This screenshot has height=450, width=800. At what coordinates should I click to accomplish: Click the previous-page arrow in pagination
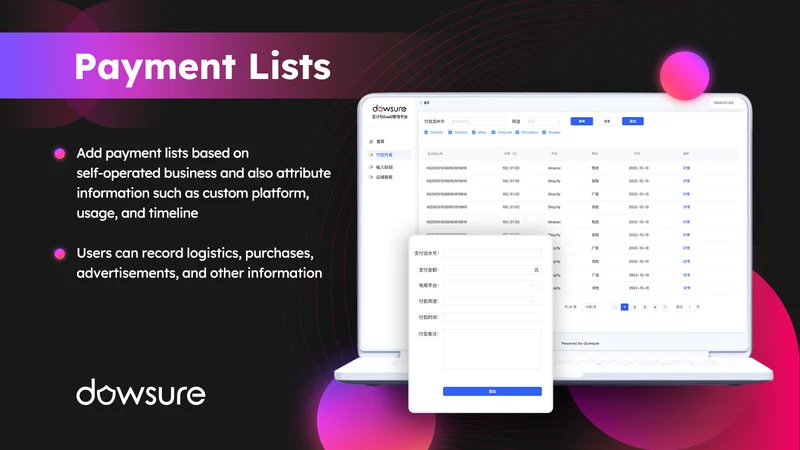click(x=614, y=307)
